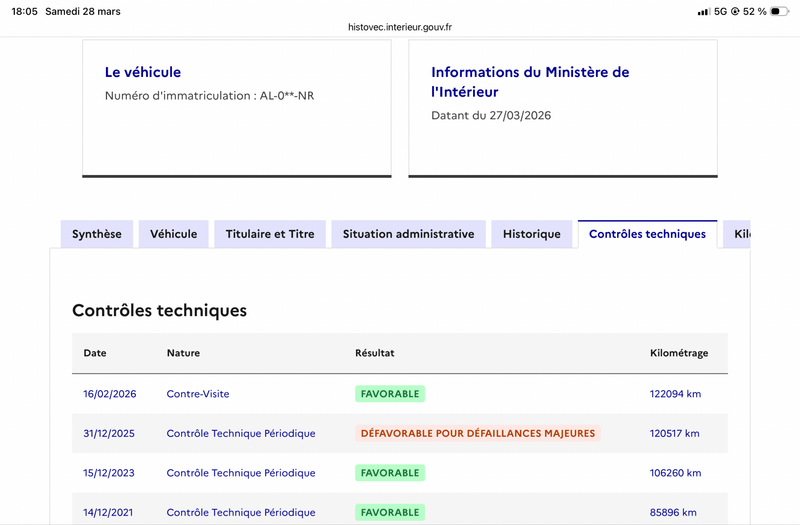This screenshot has height=525, width=800.
Task: Tap the histovec.interieur.gouv.fr address text
Action: (x=400, y=28)
